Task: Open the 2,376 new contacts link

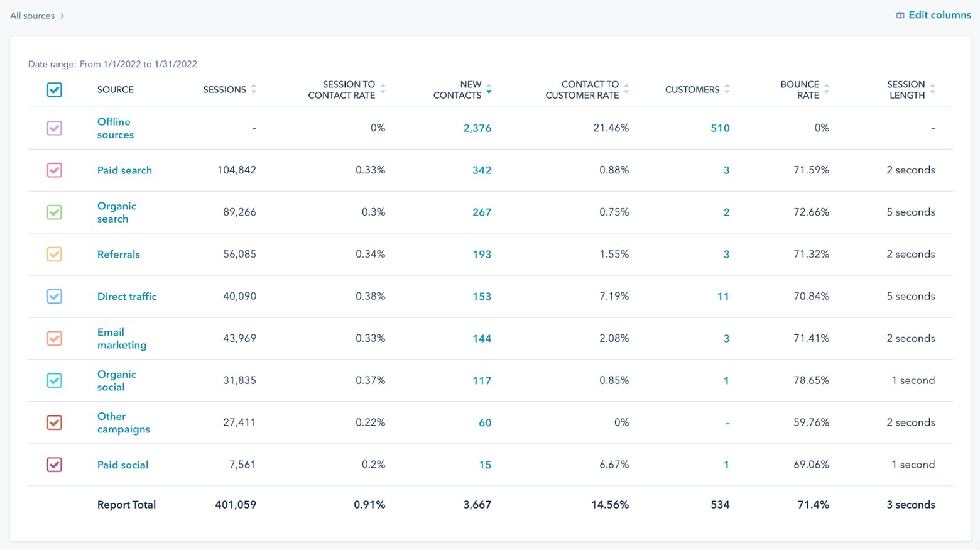Action: [477, 128]
